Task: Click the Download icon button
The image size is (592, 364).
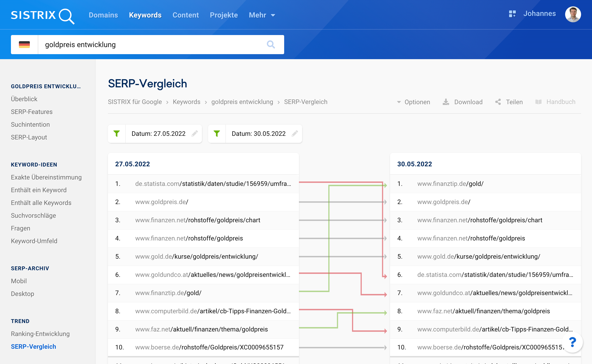Action: [x=446, y=102]
